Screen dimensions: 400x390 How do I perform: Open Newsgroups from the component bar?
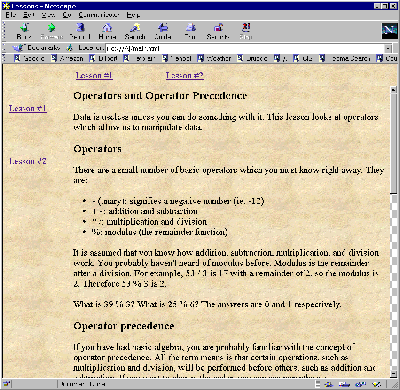click(x=360, y=385)
